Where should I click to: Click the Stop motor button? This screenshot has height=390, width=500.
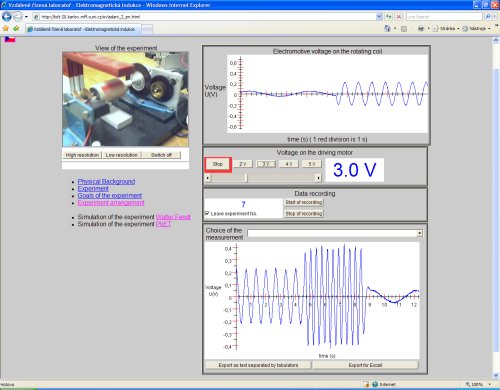tap(218, 164)
